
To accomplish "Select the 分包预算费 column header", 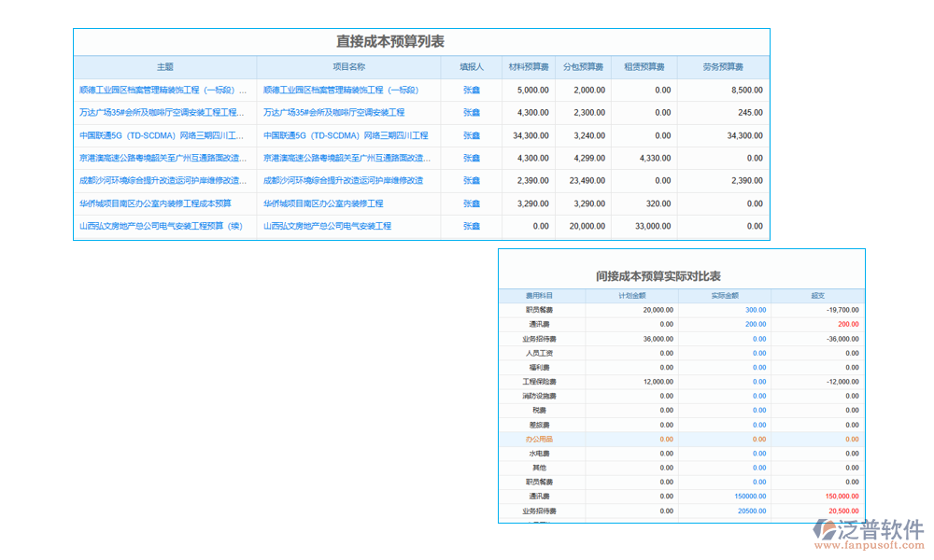I will 584,67.
